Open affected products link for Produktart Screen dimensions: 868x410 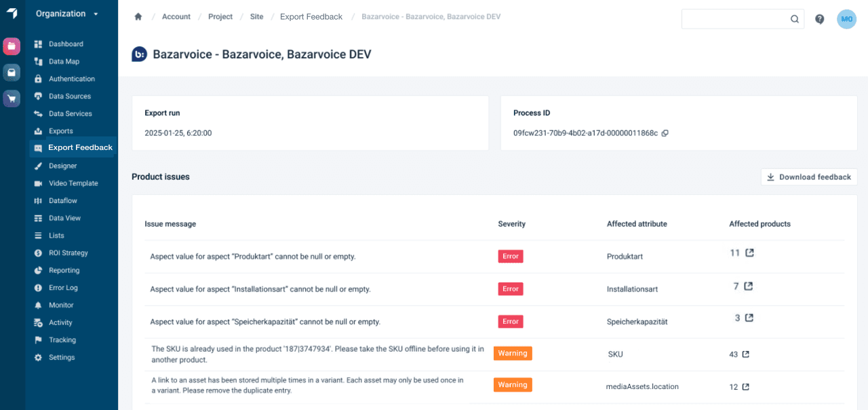pyautogui.click(x=749, y=253)
